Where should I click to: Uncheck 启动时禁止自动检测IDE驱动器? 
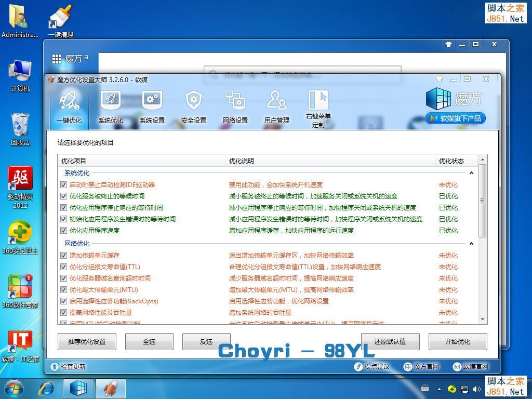[63, 184]
